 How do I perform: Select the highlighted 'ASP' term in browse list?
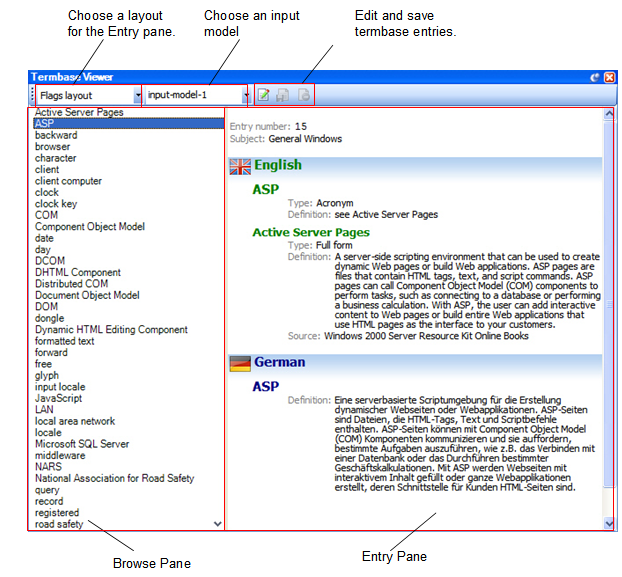pyautogui.click(x=129, y=123)
